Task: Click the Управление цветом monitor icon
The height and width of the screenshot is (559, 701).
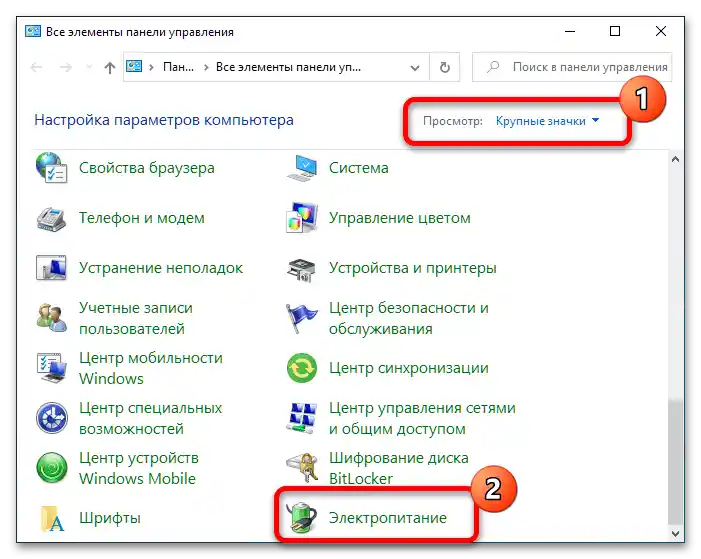Action: pyautogui.click(x=302, y=218)
